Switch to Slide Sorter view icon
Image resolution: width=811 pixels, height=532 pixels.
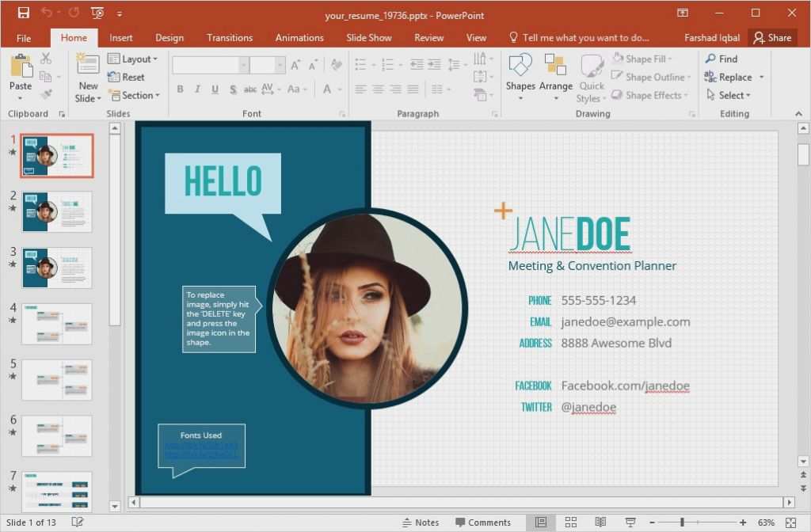571,522
